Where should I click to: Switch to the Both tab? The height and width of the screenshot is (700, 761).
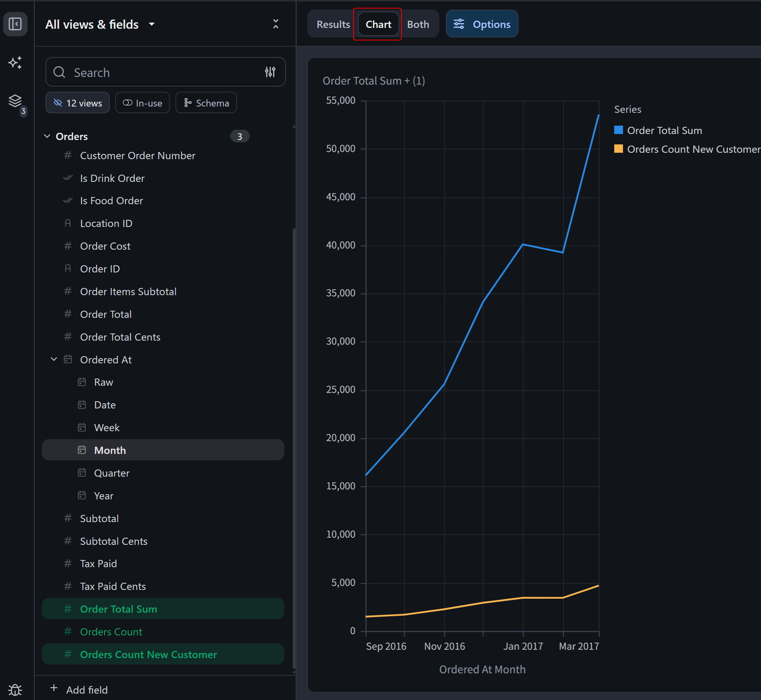[x=418, y=24]
